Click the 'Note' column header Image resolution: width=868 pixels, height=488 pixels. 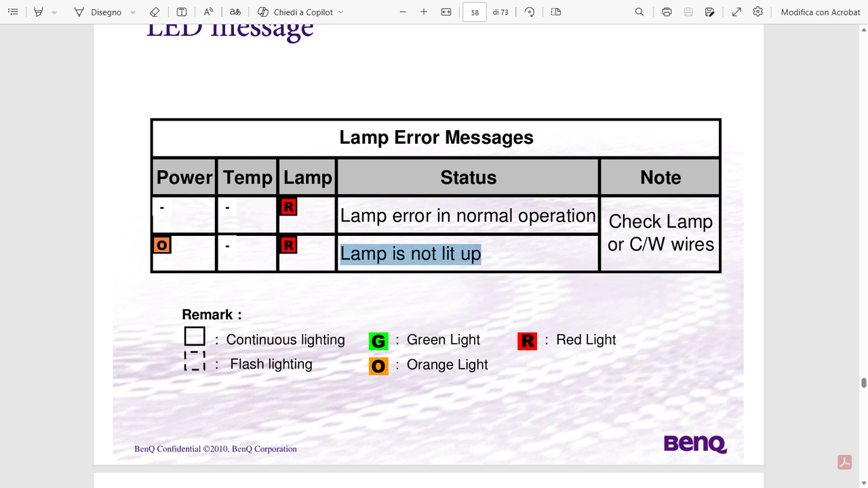(660, 178)
